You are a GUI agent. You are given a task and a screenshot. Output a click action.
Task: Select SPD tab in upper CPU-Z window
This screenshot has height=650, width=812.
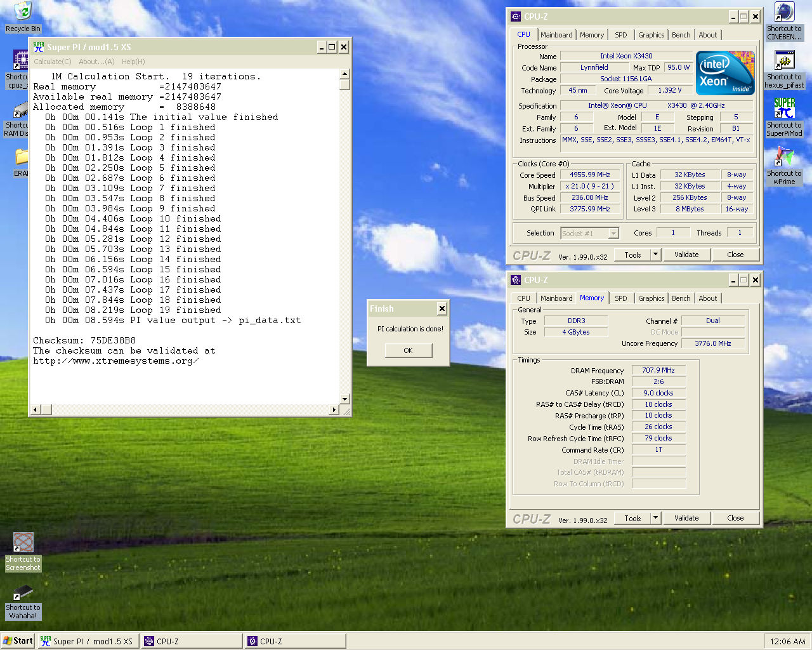(621, 35)
